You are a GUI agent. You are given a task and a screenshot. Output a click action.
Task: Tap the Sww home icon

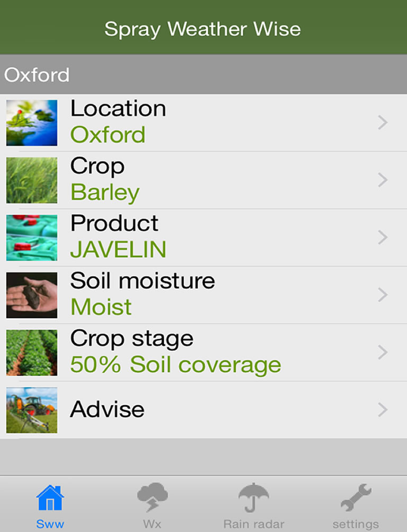click(50, 499)
